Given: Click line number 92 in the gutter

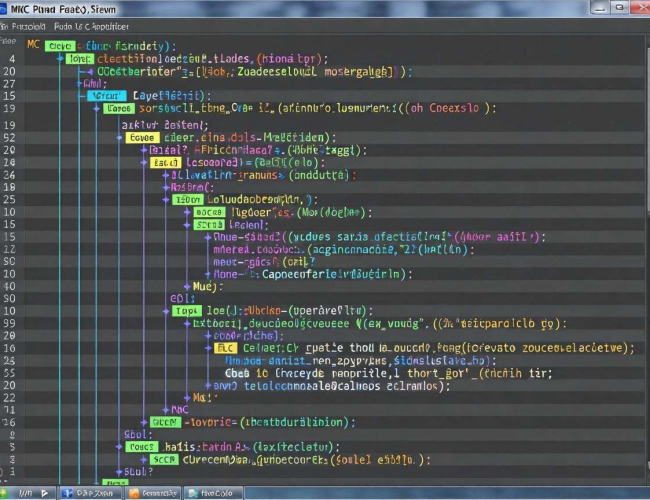Looking at the screenshot, I should click(9, 138).
